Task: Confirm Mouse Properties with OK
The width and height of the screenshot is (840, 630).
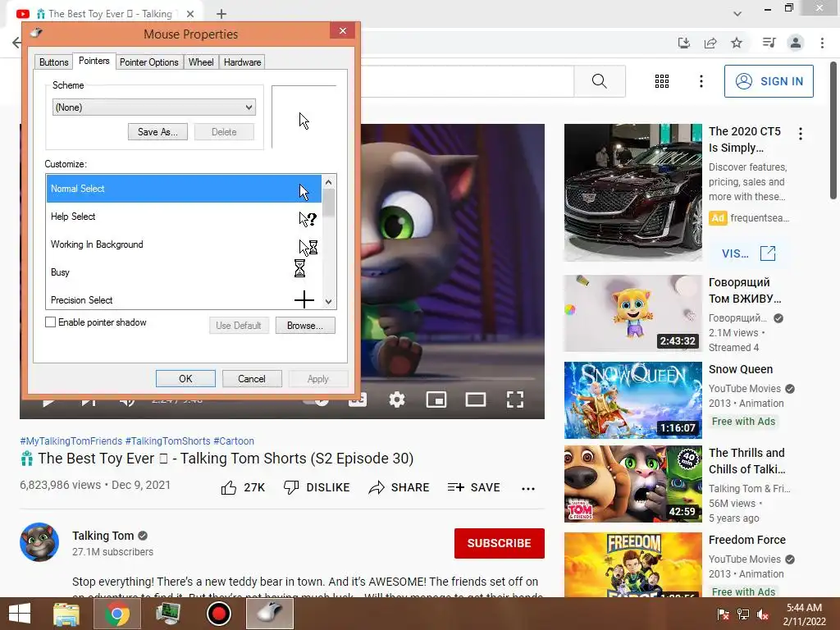Action: click(x=185, y=379)
